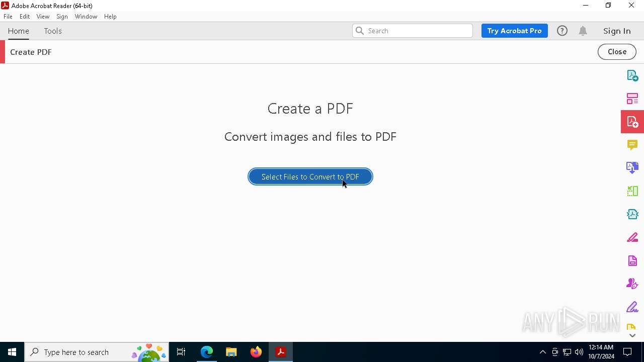The image size is (644, 362).
Task: Open the File menu
Action: (8, 17)
